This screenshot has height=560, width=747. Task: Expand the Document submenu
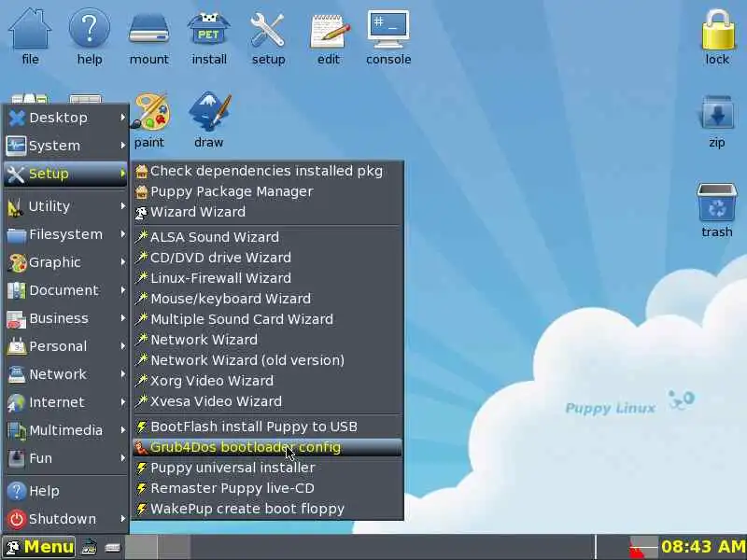66,290
